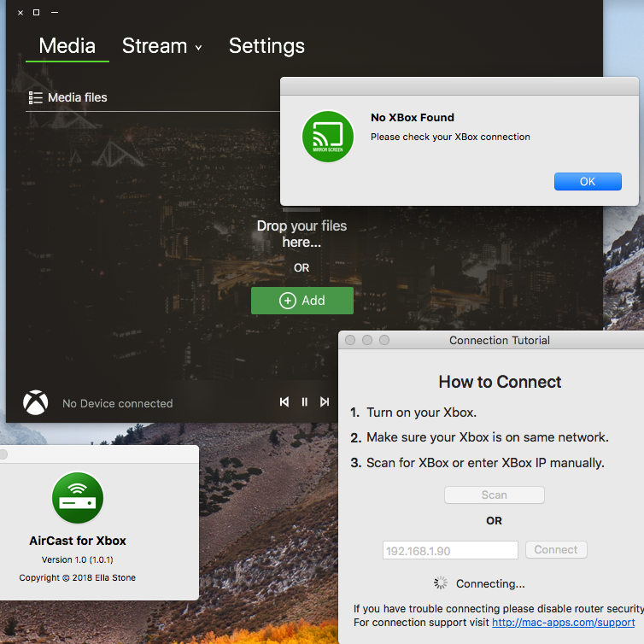Select the About window title bar button
The width and height of the screenshot is (644, 644).
click(x=3, y=454)
